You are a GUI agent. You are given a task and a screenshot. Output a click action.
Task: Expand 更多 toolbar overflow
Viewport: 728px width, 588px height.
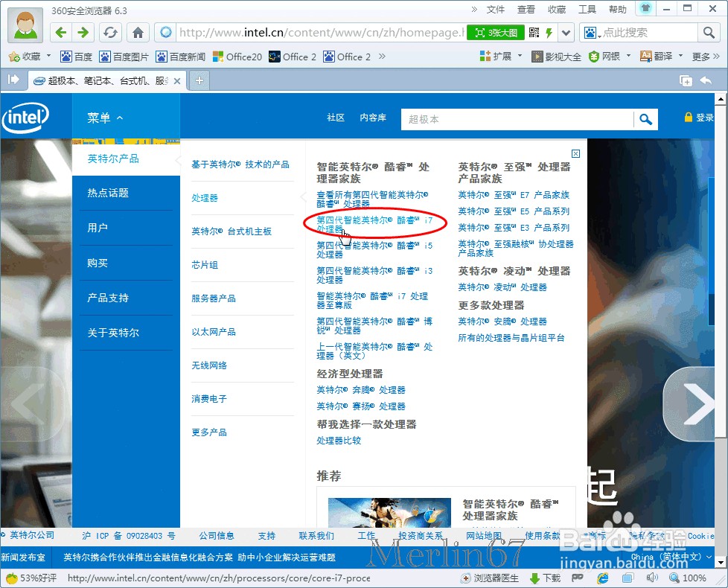coord(705,57)
